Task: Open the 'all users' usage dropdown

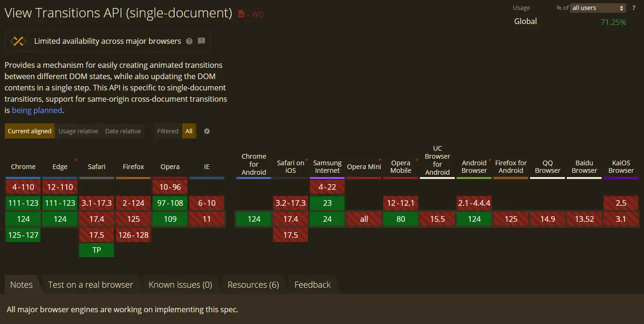Action: (x=598, y=8)
